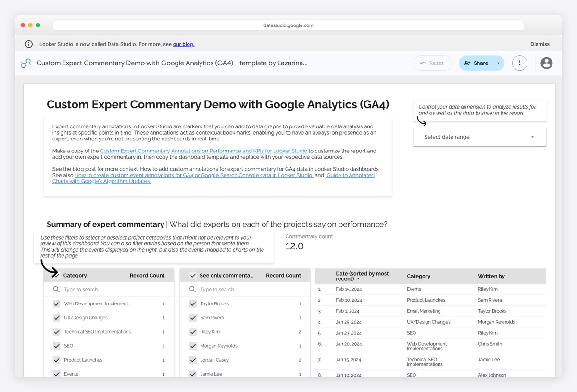Open the Select date range dropdown
This screenshot has width=577, height=392.
click(480, 137)
